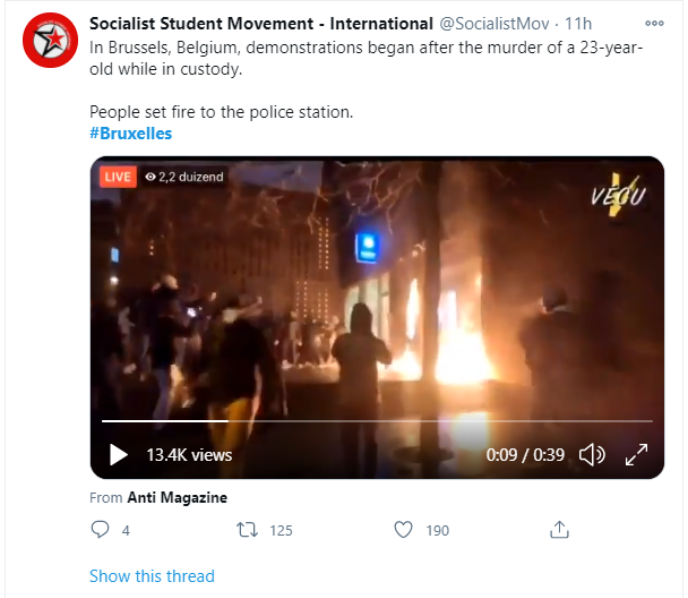Click the 190 likes count
Image resolution: width=688 pixels, height=598 pixels.
click(437, 530)
